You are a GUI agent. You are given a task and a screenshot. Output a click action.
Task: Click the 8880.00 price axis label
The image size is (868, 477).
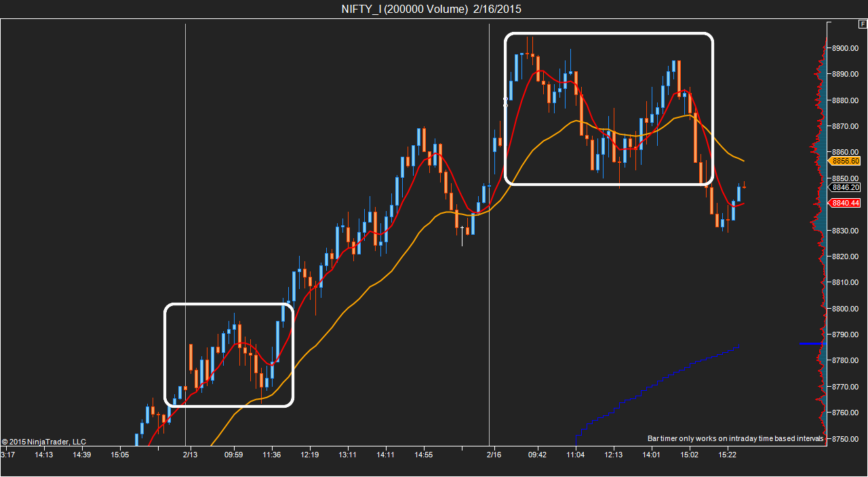coord(846,100)
